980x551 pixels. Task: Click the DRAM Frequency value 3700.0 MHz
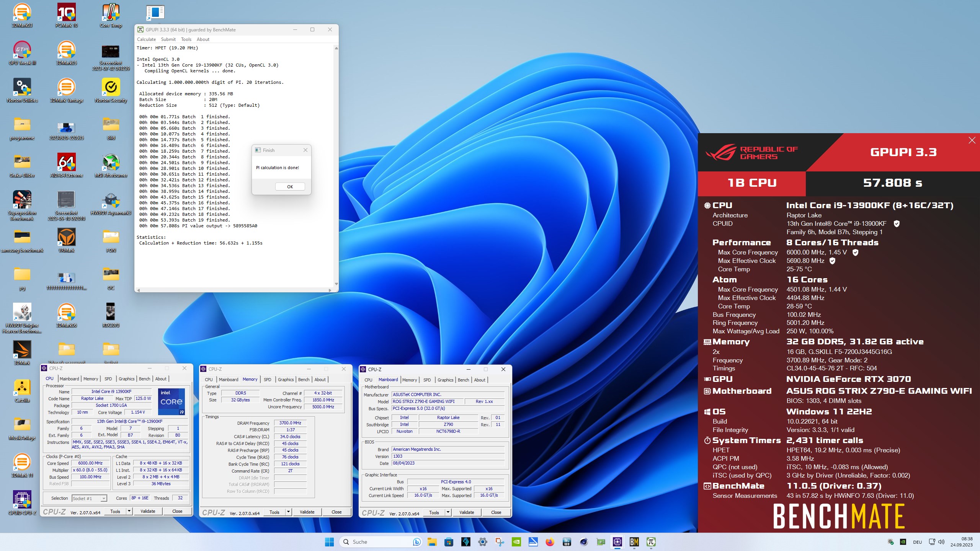(290, 423)
